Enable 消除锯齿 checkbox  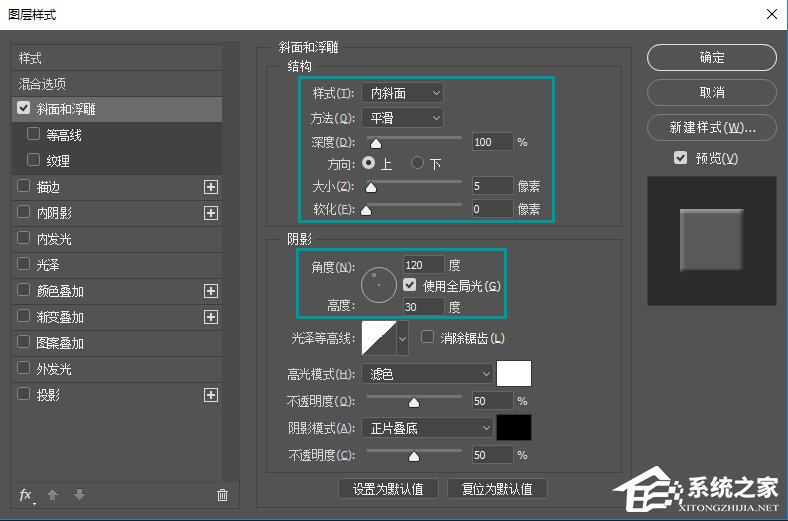tap(427, 337)
